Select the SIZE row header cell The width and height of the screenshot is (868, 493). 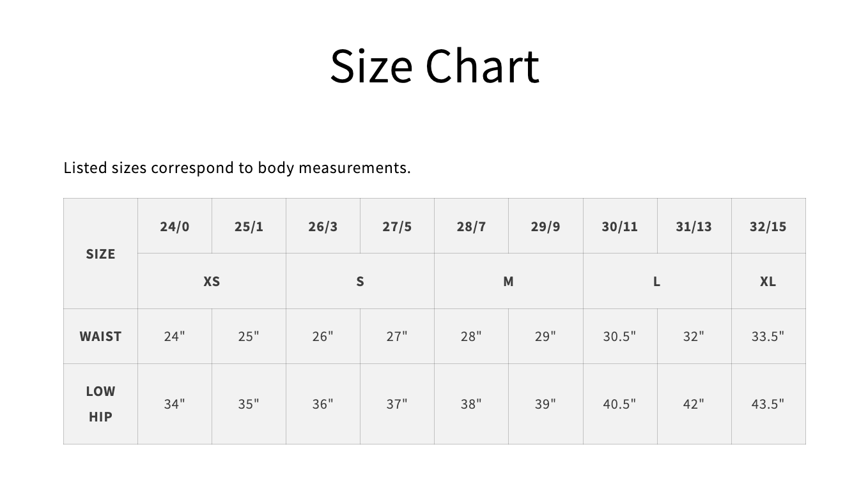pos(100,254)
